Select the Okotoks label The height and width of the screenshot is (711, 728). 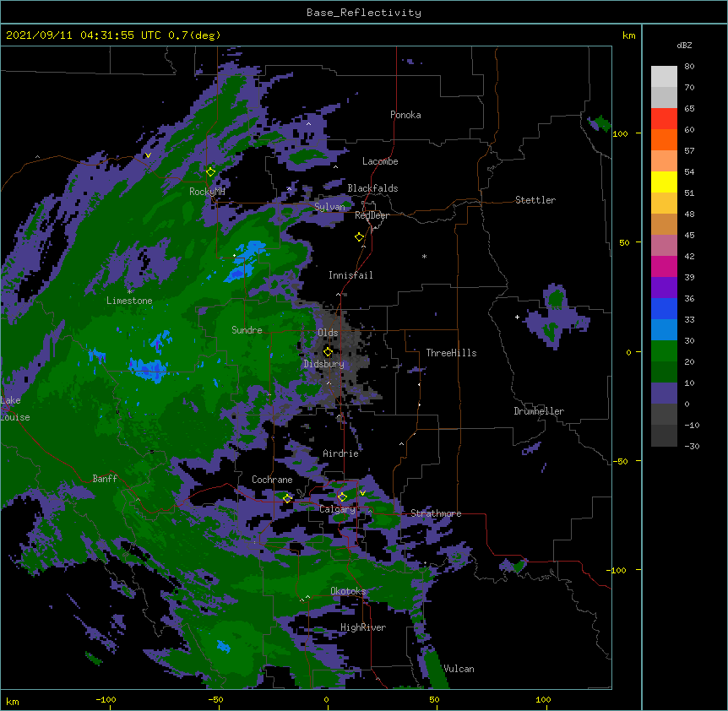click(x=348, y=591)
